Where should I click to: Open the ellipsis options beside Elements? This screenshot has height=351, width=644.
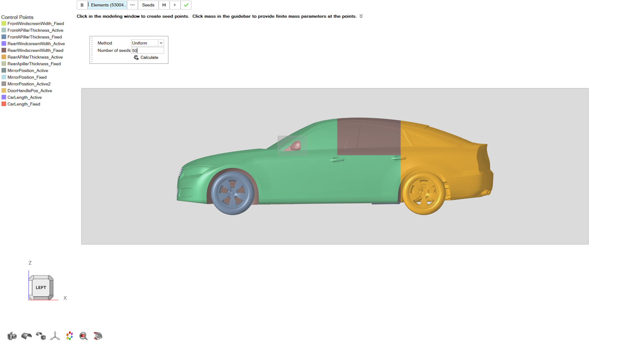coord(132,5)
